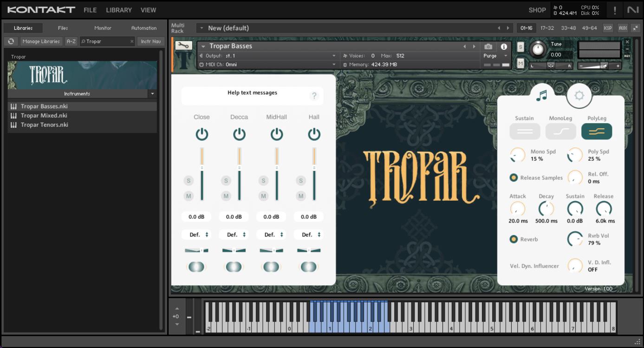Click the help question mark icon
Viewport: 644px width, 348px height.
coord(314,96)
